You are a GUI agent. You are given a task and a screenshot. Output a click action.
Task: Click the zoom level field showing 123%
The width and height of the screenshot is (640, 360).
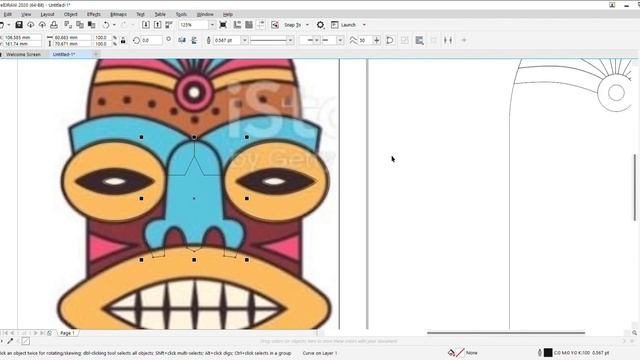coord(193,25)
